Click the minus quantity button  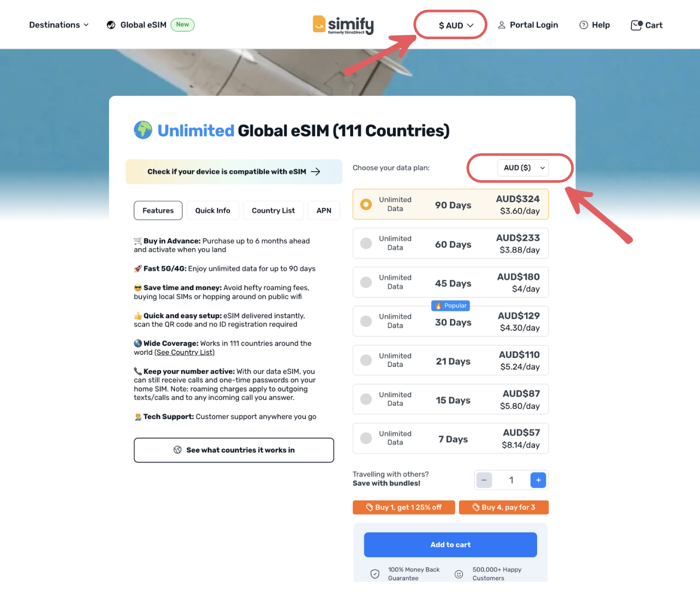[484, 480]
